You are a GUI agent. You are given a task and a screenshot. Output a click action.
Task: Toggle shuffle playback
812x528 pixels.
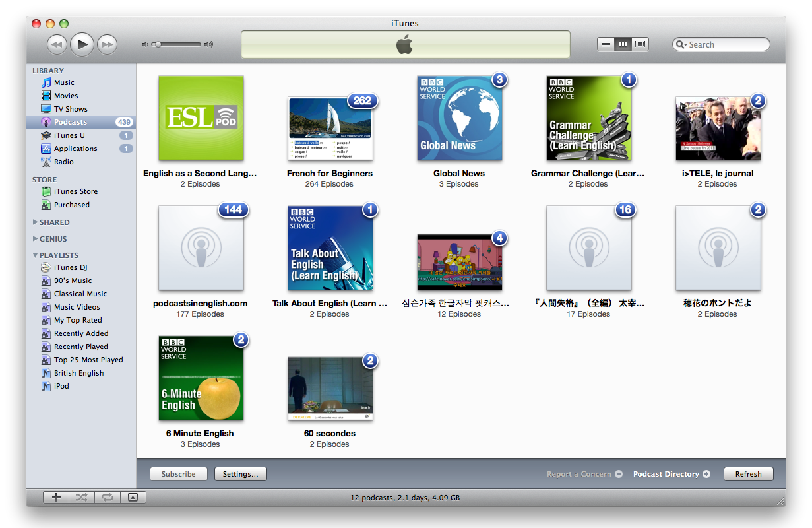pos(82,498)
